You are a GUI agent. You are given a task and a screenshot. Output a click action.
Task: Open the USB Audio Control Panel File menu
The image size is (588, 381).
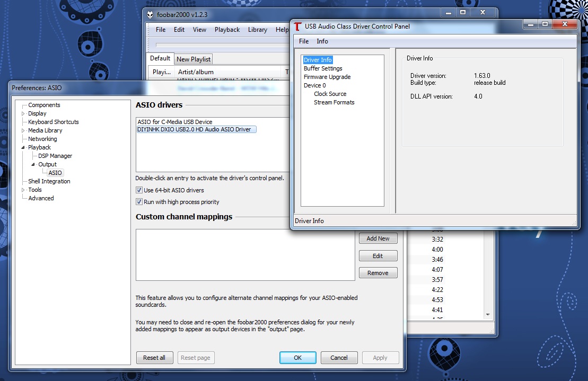point(304,41)
